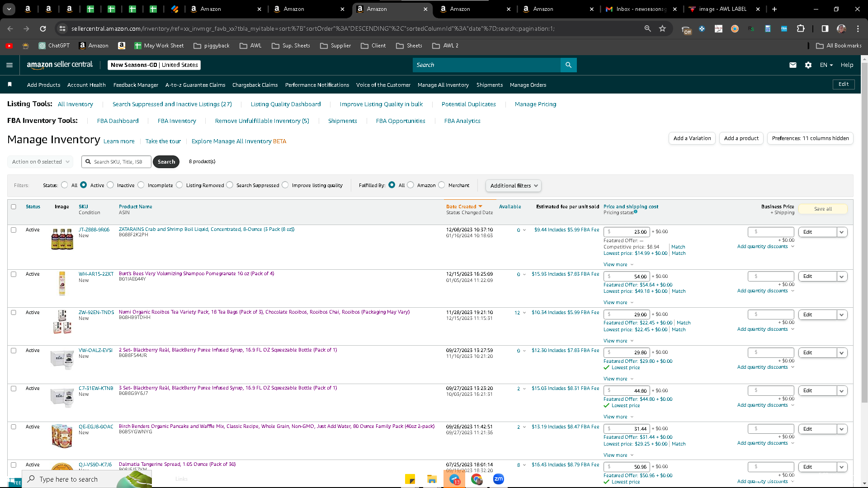Open the YouTube bookmark icon
868x488 pixels.
point(9,46)
